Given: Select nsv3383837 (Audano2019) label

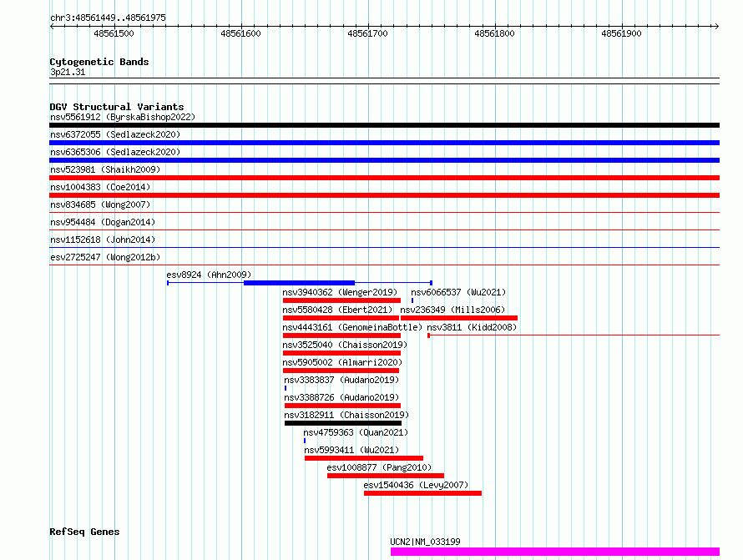Looking at the screenshot, I should (341, 380).
